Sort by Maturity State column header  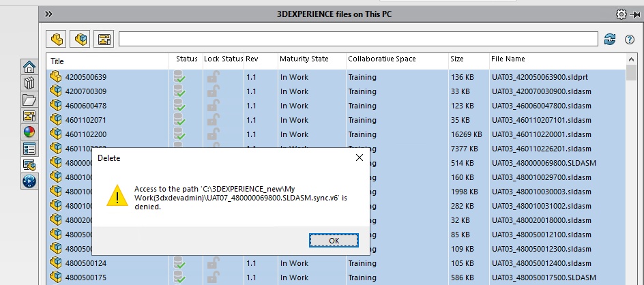pyautogui.click(x=312, y=59)
